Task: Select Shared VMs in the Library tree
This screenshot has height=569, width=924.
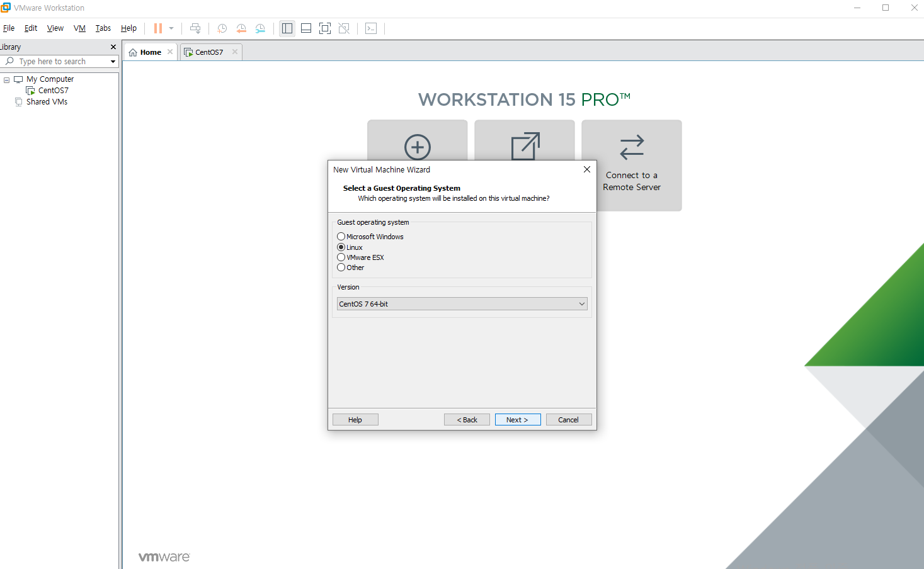Action: coord(47,102)
